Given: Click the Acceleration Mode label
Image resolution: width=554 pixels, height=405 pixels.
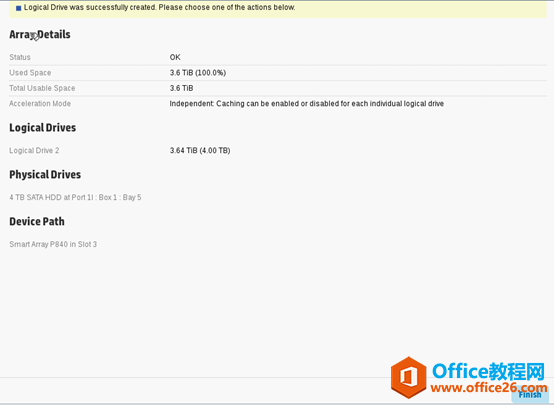Looking at the screenshot, I should click(40, 104).
